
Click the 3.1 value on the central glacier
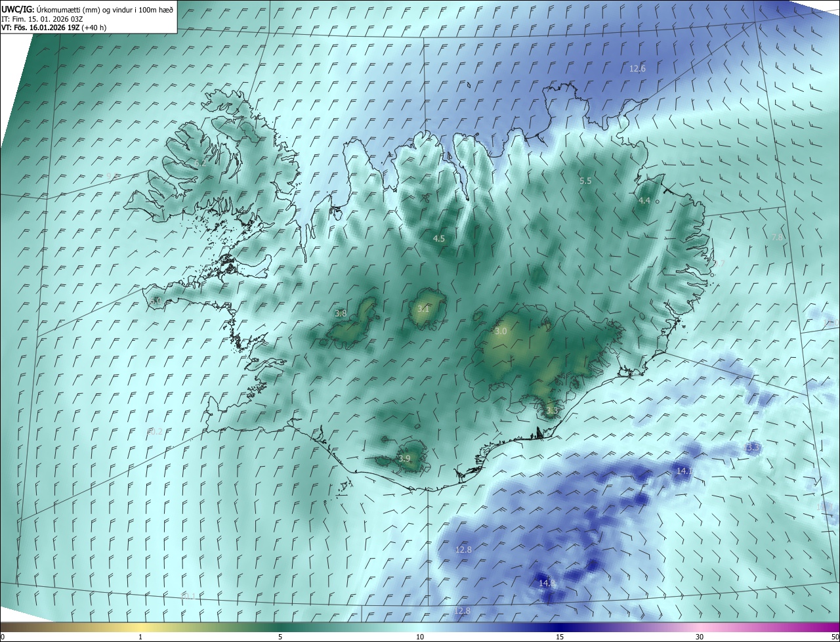423,309
